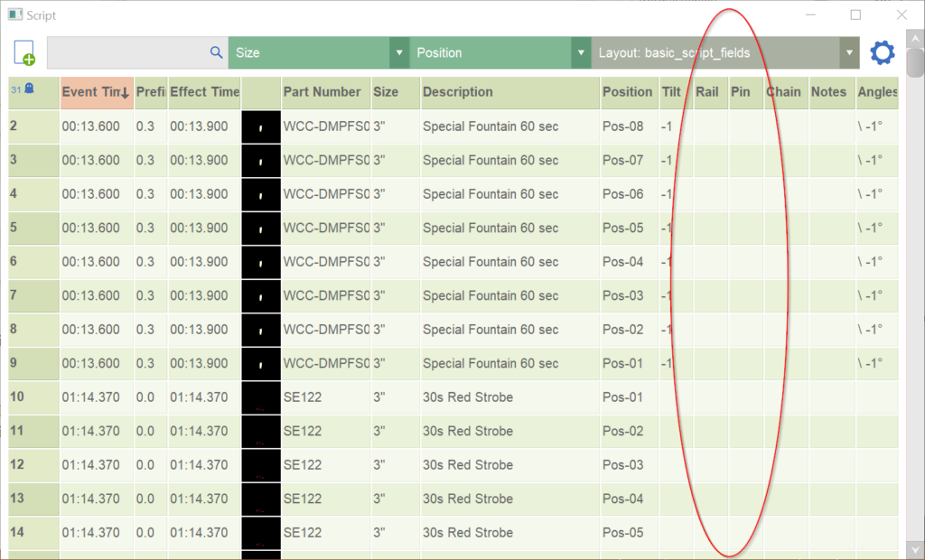925x560 pixels.
Task: Click the Description column header
Action: [x=458, y=92]
